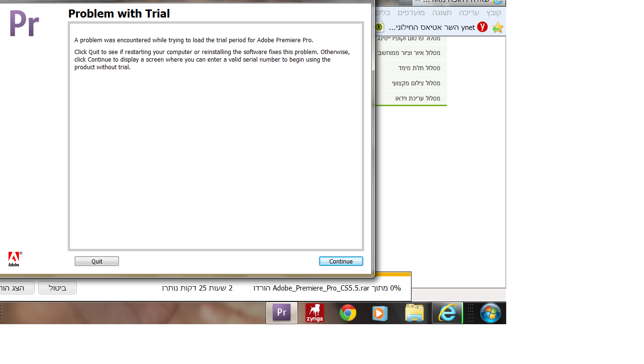Open Adobe Premiere Pro from the taskbar
Viewport: 644px width, 364px height.
[282, 313]
